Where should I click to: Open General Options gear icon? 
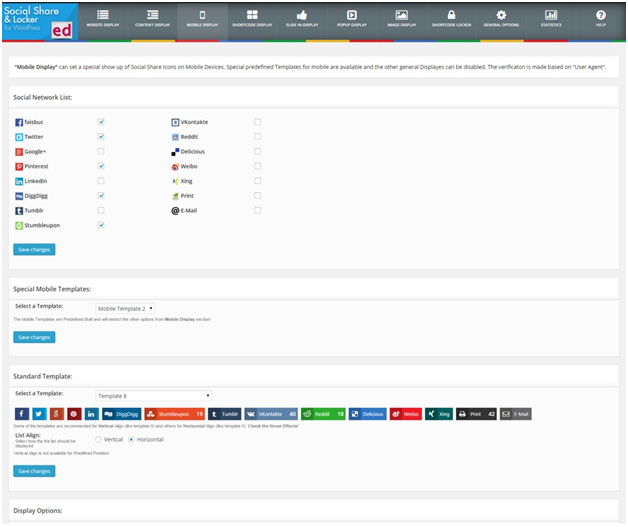pos(501,15)
